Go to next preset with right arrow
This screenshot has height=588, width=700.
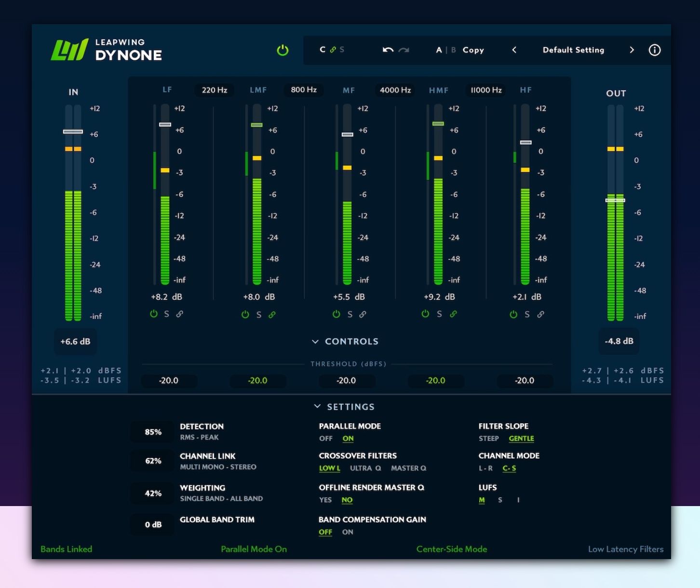click(632, 50)
